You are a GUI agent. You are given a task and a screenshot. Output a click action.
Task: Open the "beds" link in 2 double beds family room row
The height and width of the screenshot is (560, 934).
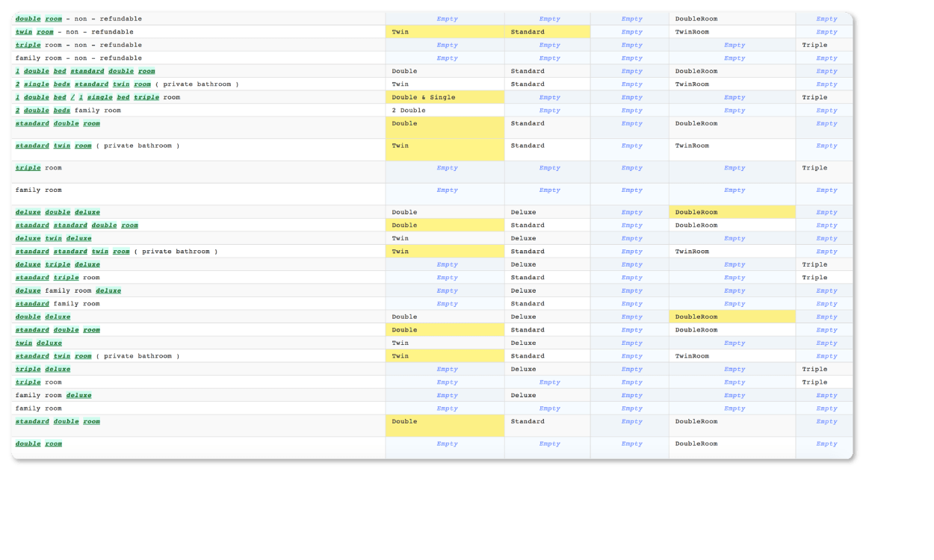pos(62,111)
